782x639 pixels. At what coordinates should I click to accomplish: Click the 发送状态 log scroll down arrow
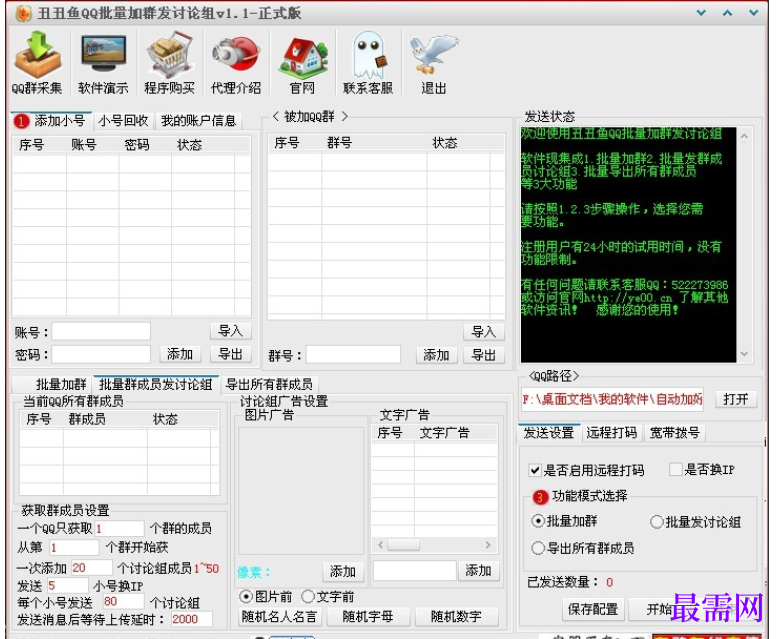coord(745,354)
